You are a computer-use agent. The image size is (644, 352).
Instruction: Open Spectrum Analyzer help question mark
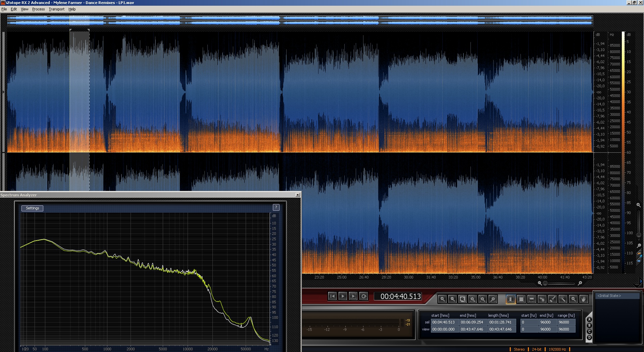[x=276, y=207]
